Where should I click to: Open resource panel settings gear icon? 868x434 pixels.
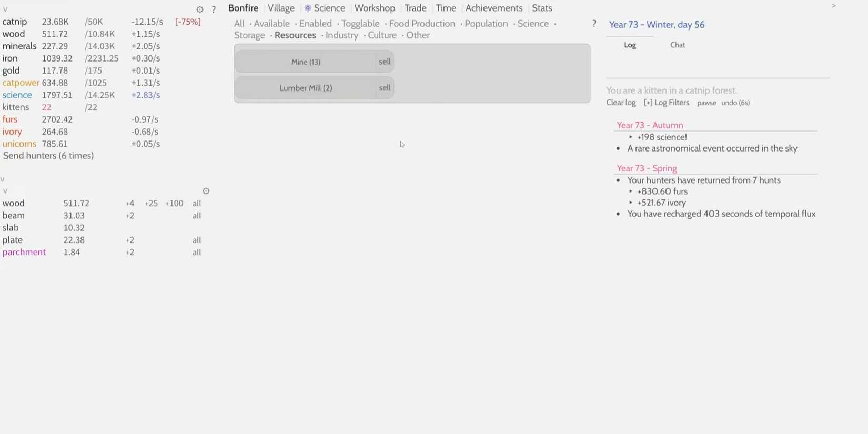point(199,9)
